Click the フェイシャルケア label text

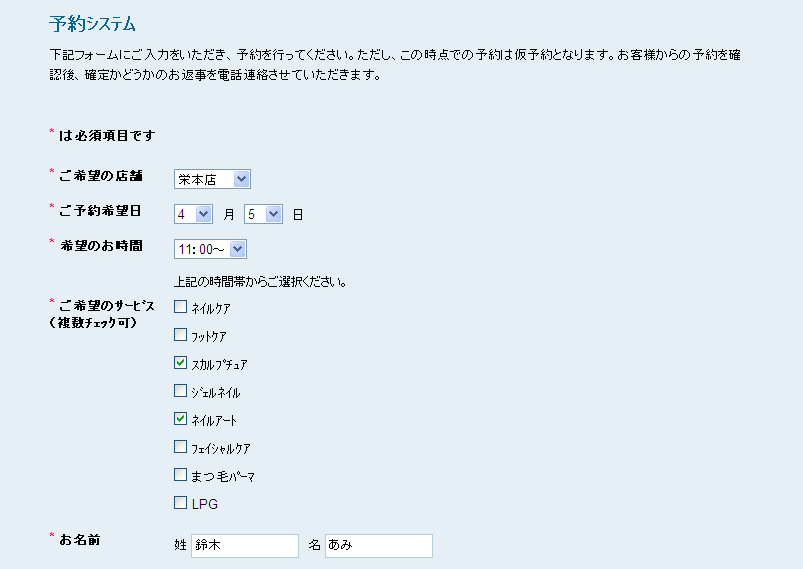click(x=221, y=449)
